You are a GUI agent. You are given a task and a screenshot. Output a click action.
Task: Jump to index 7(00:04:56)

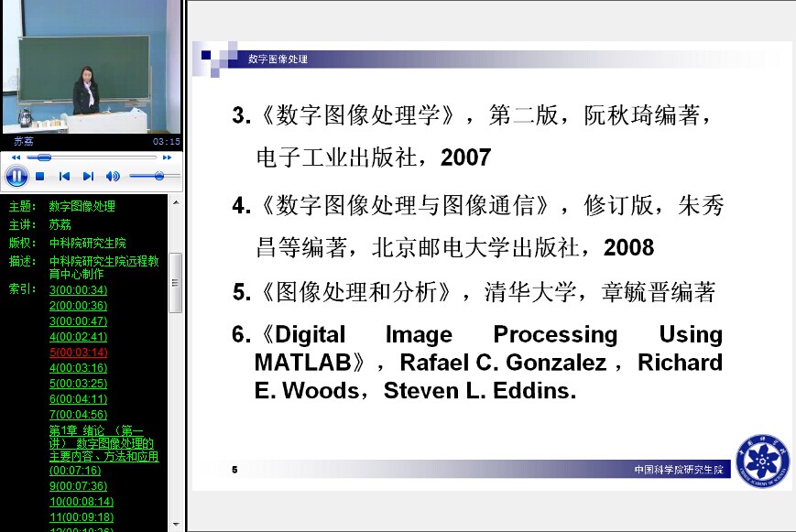click(78, 414)
